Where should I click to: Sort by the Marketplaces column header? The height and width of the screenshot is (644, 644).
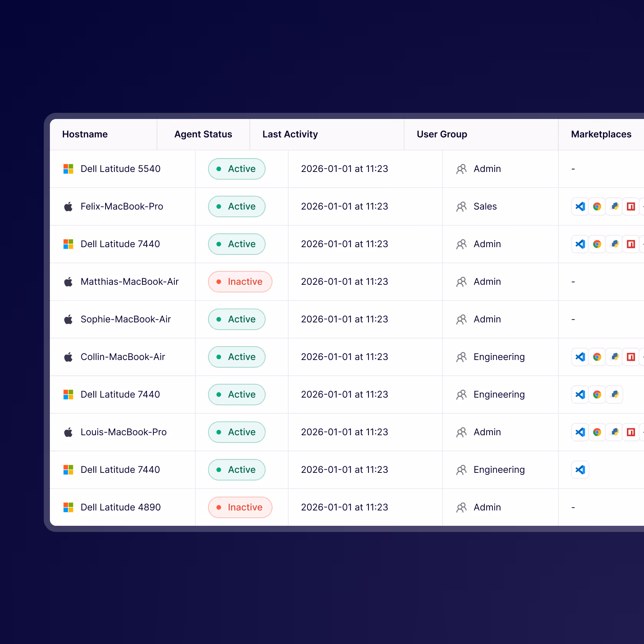click(601, 134)
